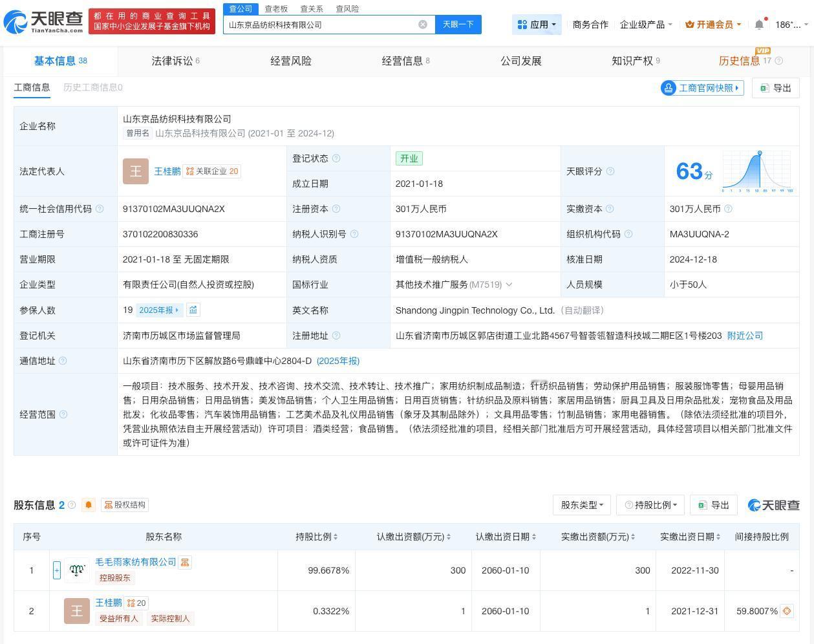Open the insured-count trend chart icon
814x644 pixels.
(193, 310)
